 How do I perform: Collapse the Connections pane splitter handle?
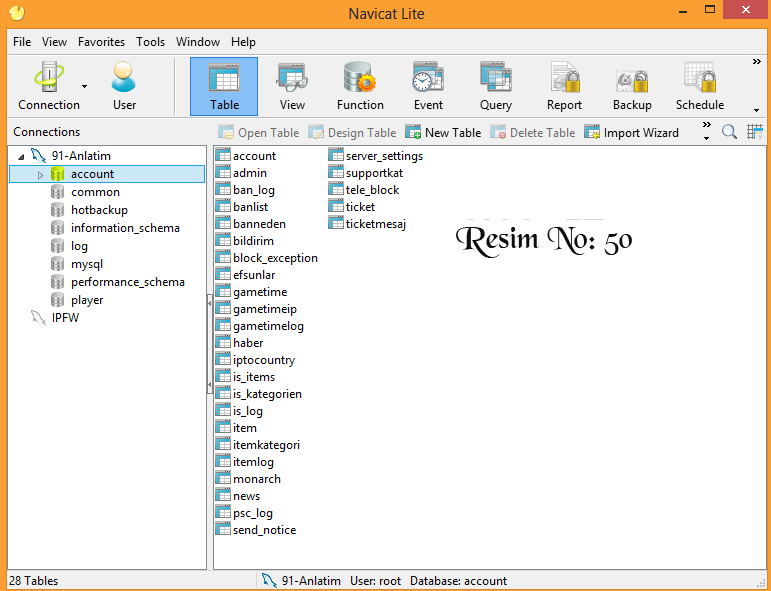pos(209,344)
